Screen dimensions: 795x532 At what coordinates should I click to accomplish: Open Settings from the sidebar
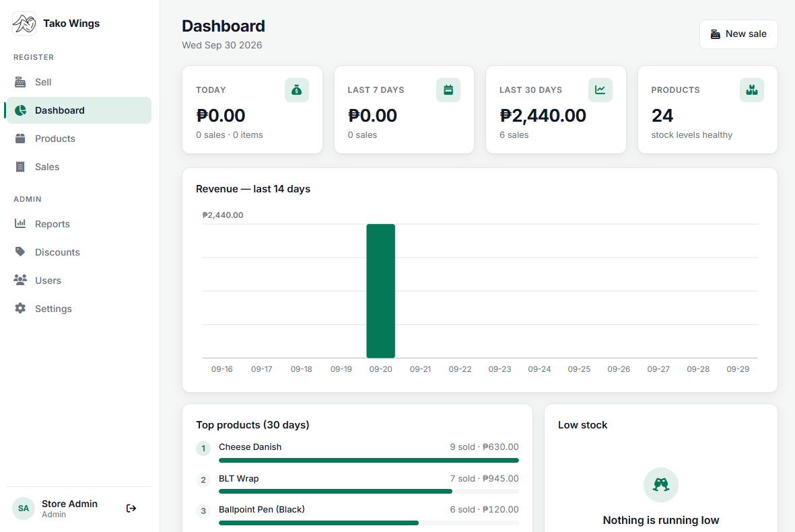click(79, 309)
